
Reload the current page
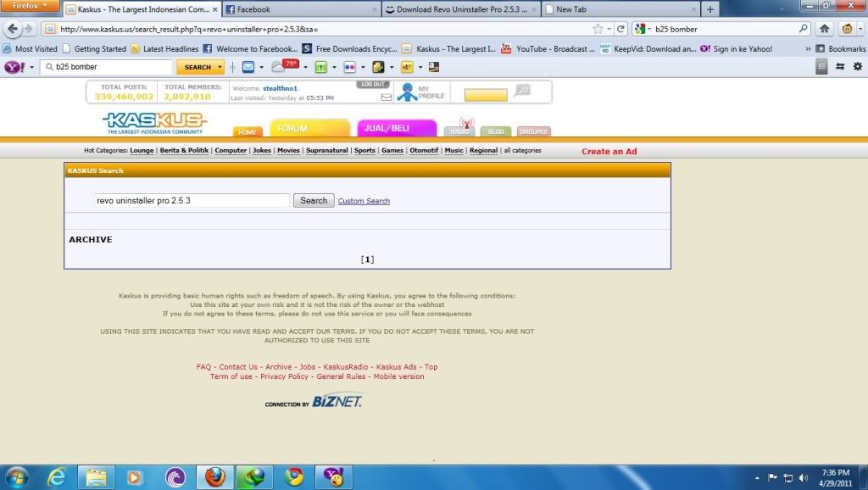(620, 29)
